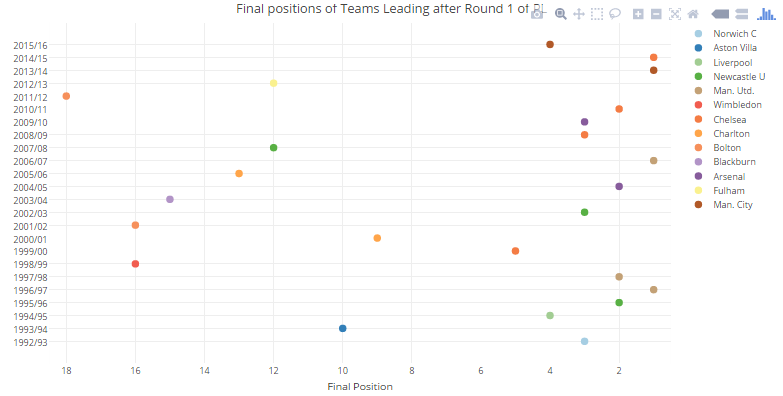Autoscale the chart axes
783x396 pixels.
pyautogui.click(x=675, y=14)
